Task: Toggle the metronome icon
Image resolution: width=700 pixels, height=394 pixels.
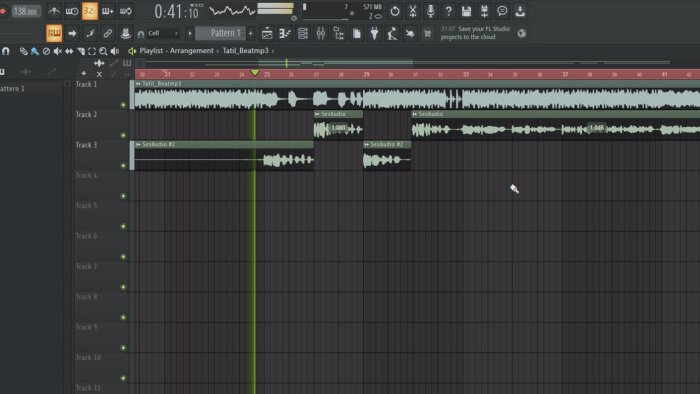Action: (x=54, y=11)
